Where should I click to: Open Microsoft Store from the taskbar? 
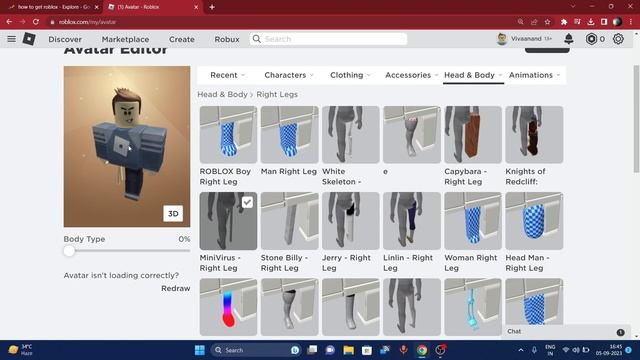[x=367, y=350]
